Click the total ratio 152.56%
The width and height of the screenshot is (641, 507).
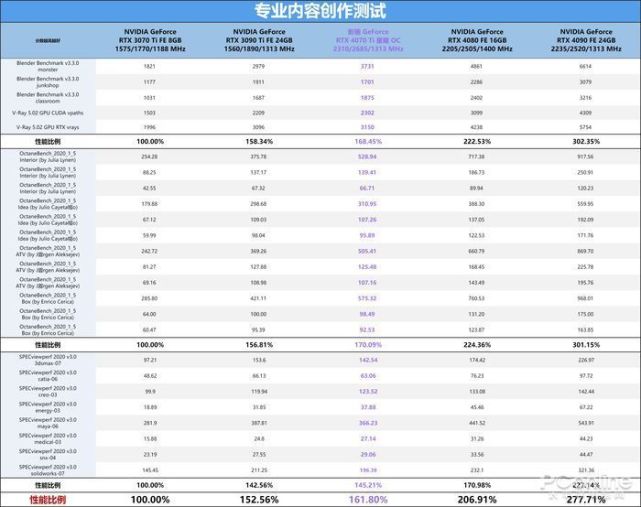tap(259, 499)
